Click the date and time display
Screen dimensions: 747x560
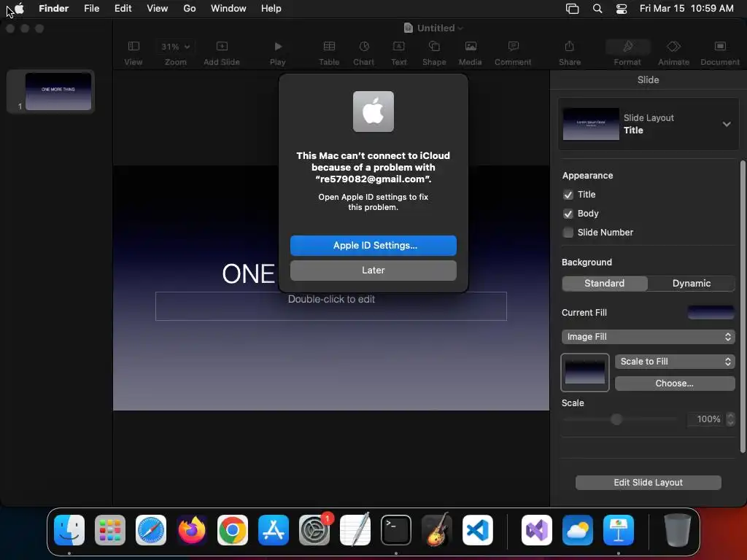(x=686, y=9)
